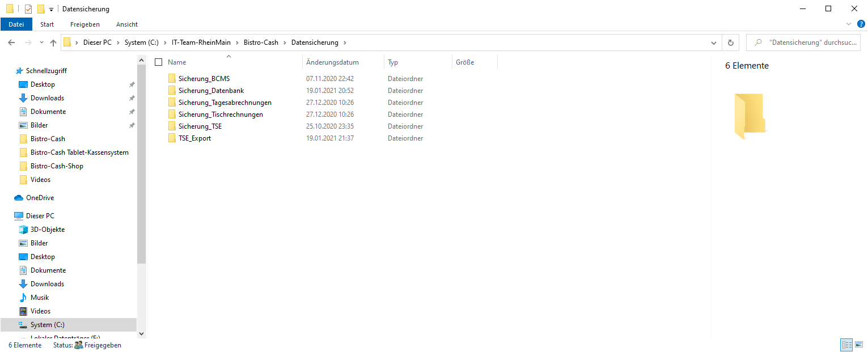Image resolution: width=868 pixels, height=352 pixels.
Task: Click IT-Team-RheinMain breadcrumb
Action: pos(201,43)
